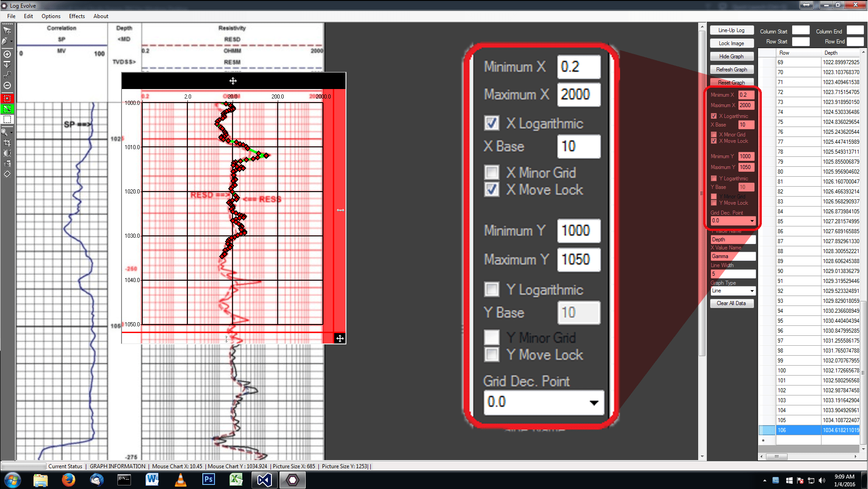Viewport: 868px width, 489px height.
Task: Click the camera snapshot tool icon
Action: click(x=7, y=164)
